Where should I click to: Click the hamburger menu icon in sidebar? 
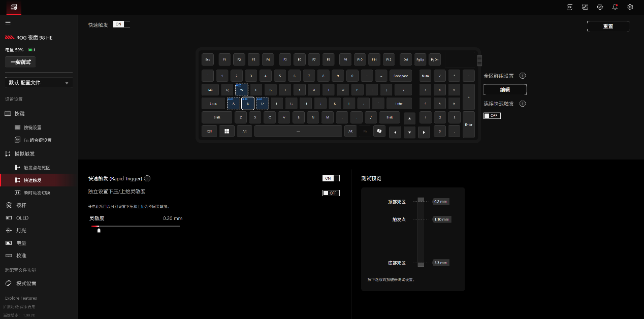click(8, 22)
